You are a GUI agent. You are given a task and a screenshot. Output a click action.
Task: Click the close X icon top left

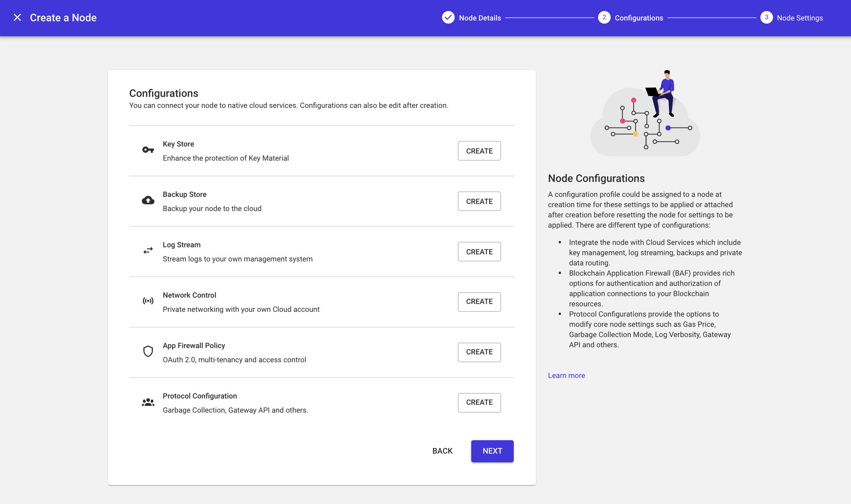point(17,17)
